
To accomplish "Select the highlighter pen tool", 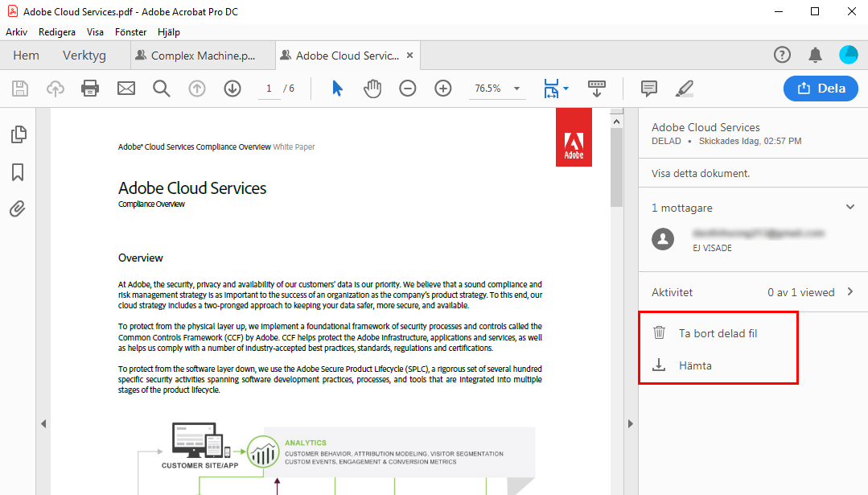I will 685,89.
